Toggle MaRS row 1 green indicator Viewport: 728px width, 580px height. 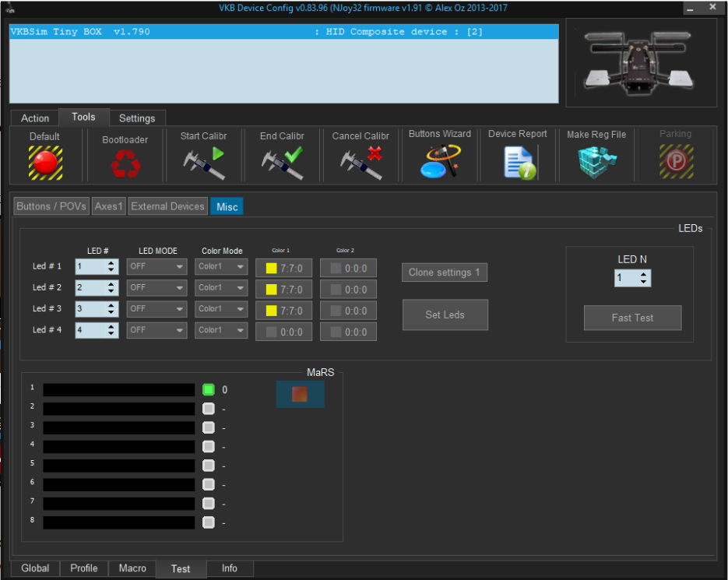[209, 389]
